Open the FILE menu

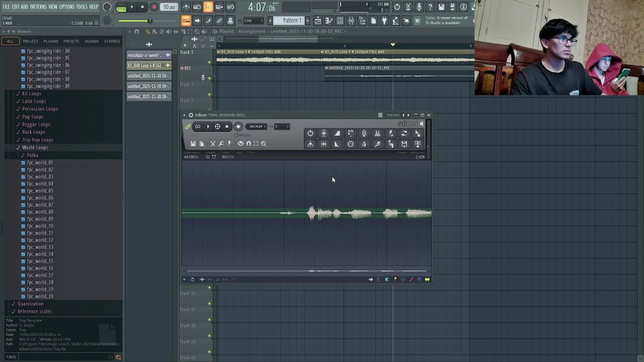point(6,7)
